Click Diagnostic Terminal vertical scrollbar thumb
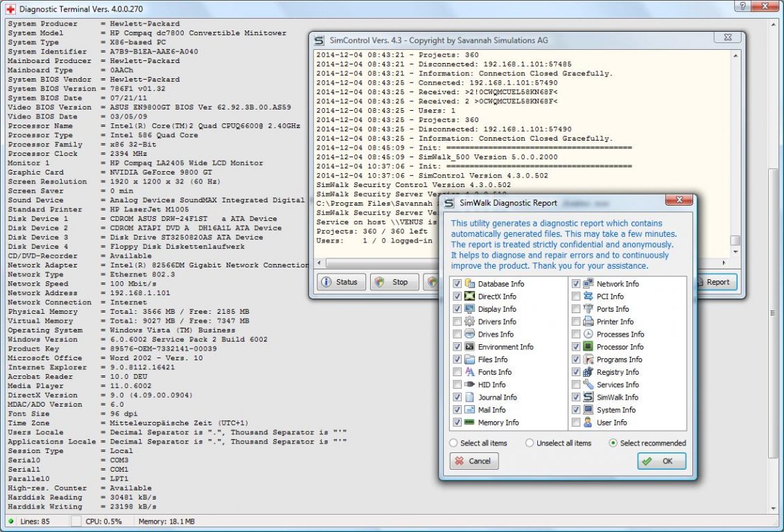784x532 pixels. 773,313
